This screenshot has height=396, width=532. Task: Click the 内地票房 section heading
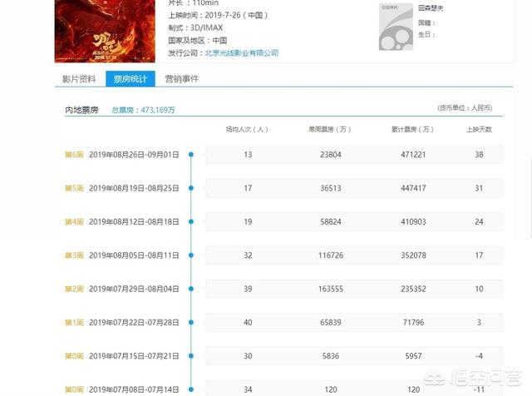(85, 109)
